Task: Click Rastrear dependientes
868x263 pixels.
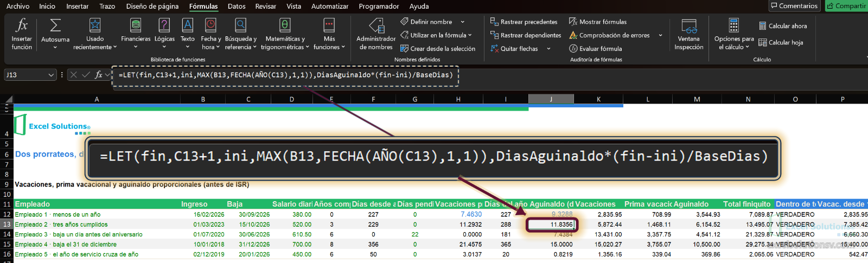Action: [526, 35]
